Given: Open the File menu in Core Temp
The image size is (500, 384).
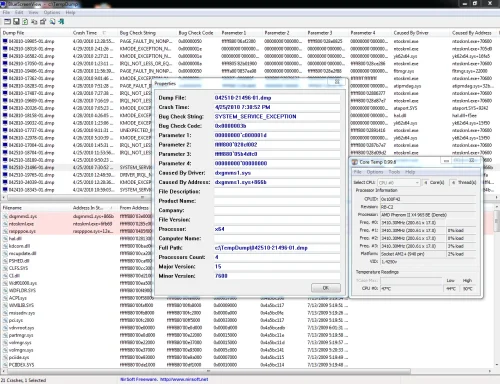Looking at the screenshot, I should tap(357, 172).
